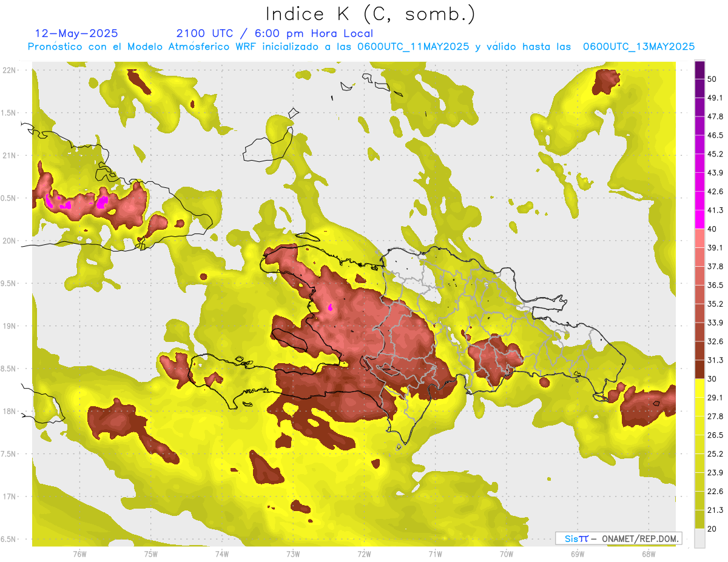Select the legend value "45.2"
Image resolution: width=728 pixels, height=562 pixels.
[715, 154]
